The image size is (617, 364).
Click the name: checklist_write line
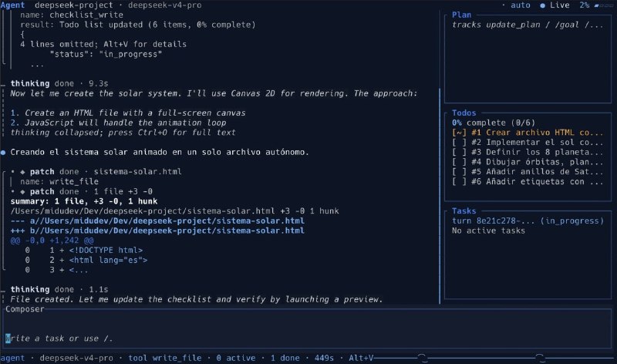(72, 15)
